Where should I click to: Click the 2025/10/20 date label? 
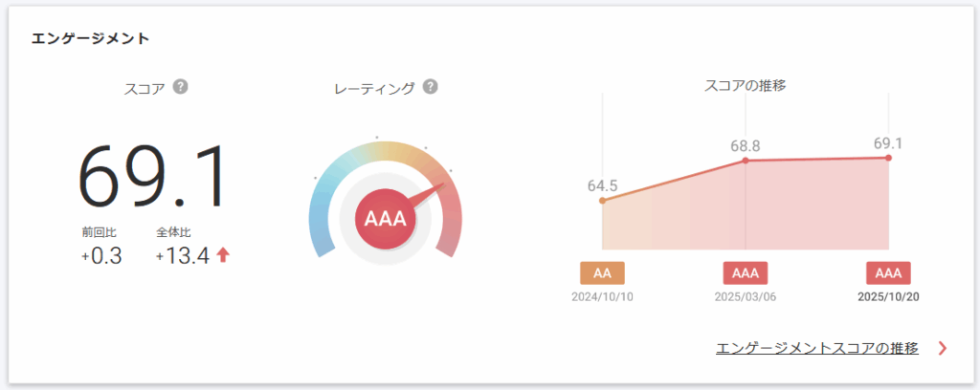pos(888,297)
